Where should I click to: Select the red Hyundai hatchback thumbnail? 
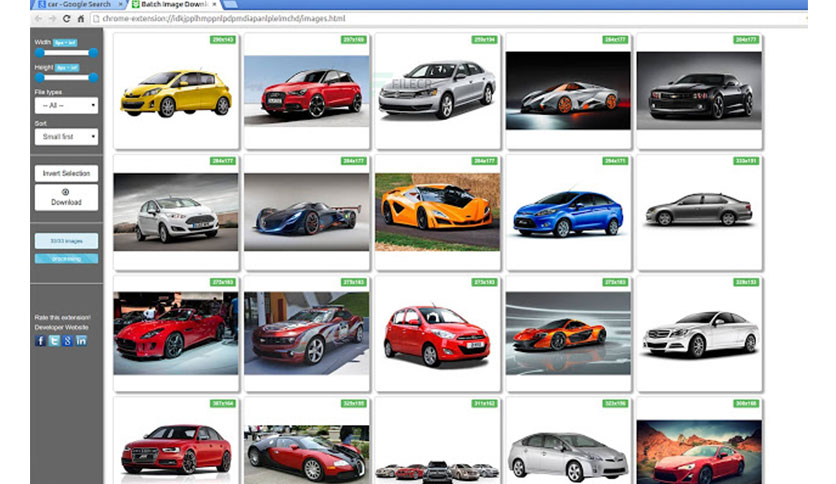pyautogui.click(x=437, y=336)
